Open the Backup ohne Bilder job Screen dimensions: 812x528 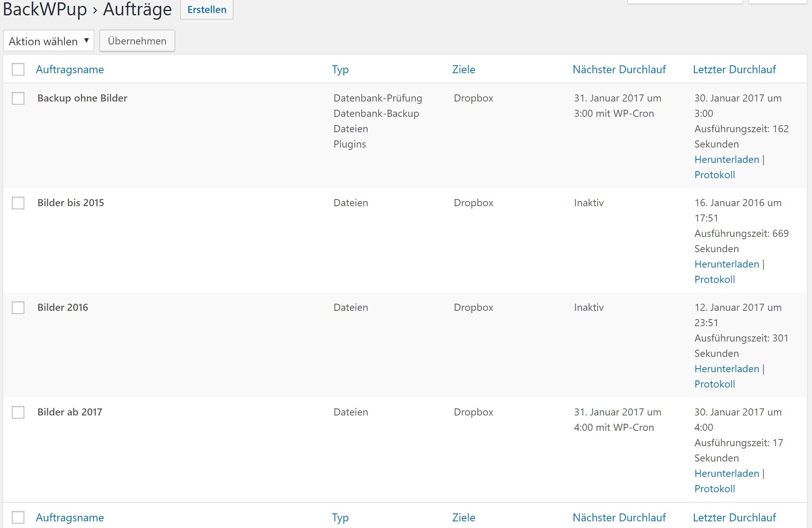pos(82,98)
